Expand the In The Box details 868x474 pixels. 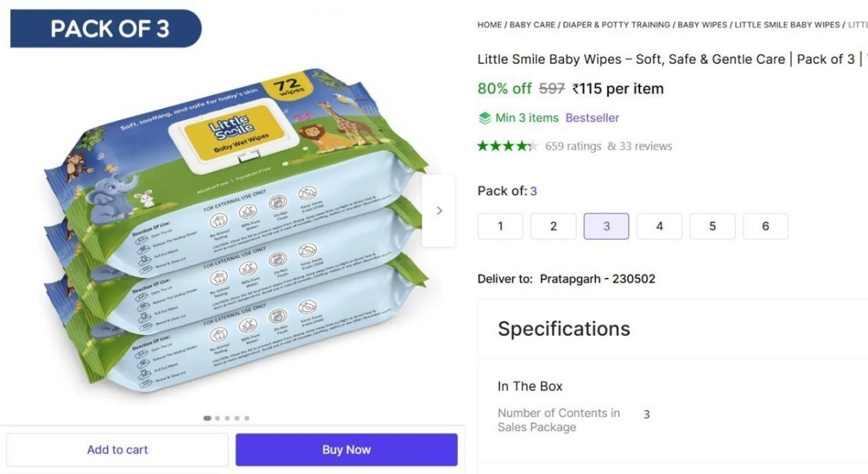[x=530, y=386]
